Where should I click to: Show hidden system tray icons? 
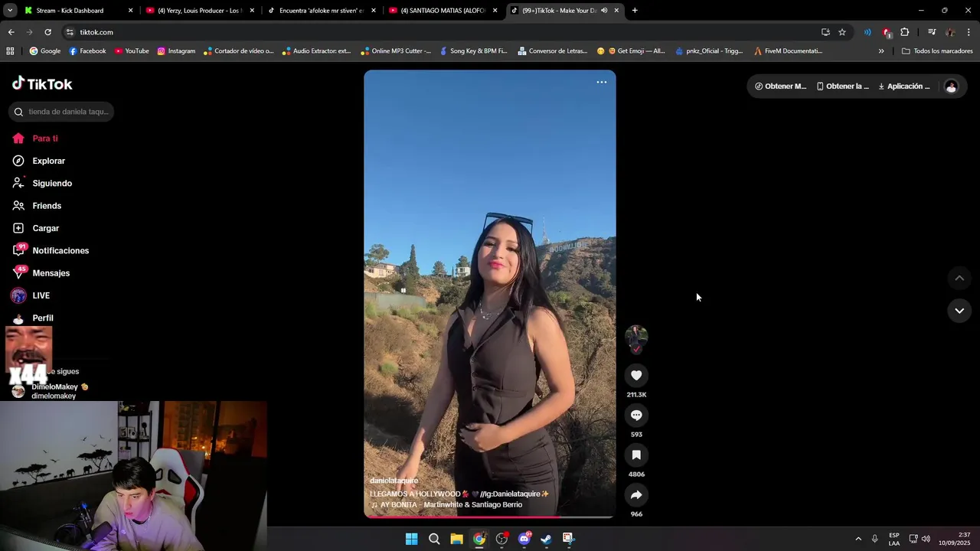[x=858, y=539]
